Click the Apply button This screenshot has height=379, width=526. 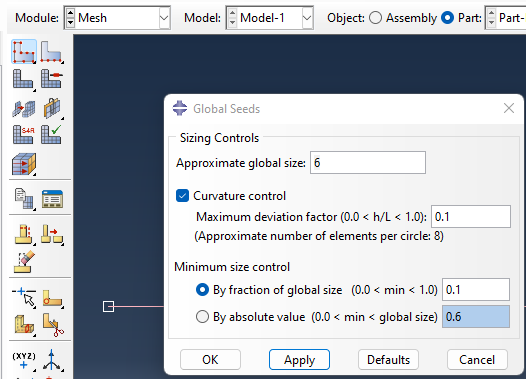point(299,360)
